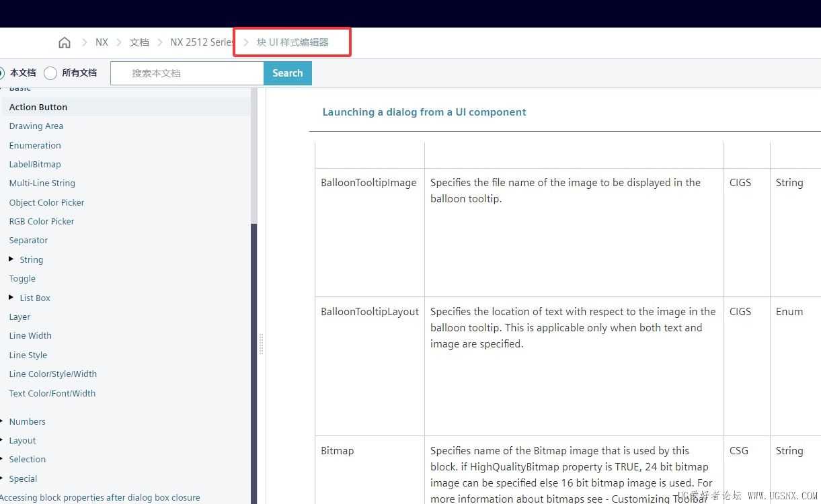Screen dimensions: 821x504
Task: Click the sidebar vertical scrollbar thumb
Action: tap(254, 363)
